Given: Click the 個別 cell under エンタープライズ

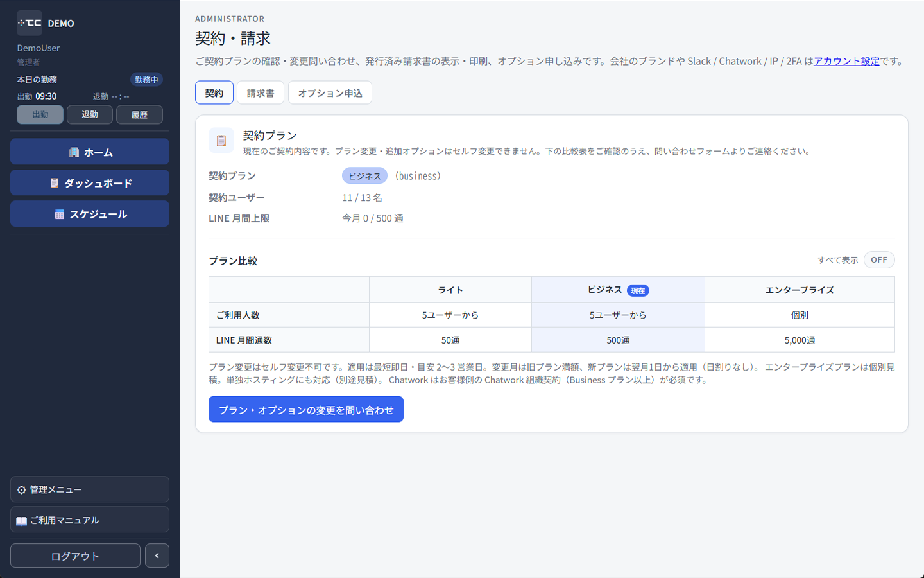Looking at the screenshot, I should pyautogui.click(x=800, y=315).
